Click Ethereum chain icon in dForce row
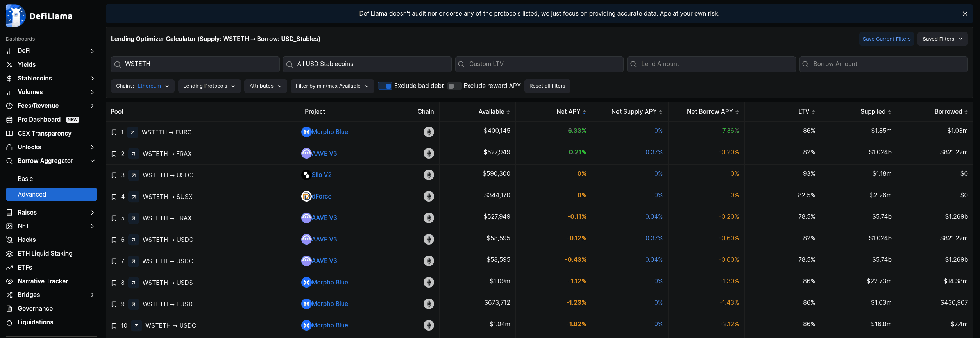The width and height of the screenshot is (980, 338). point(429,197)
